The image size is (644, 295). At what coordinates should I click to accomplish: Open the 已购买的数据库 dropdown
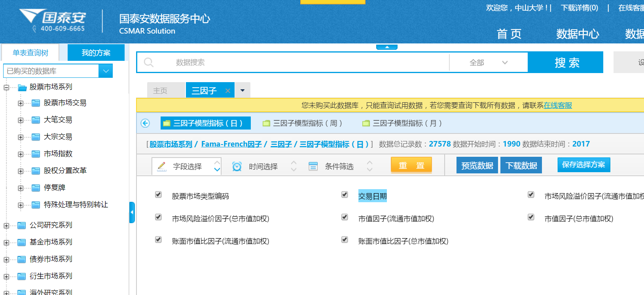click(106, 71)
